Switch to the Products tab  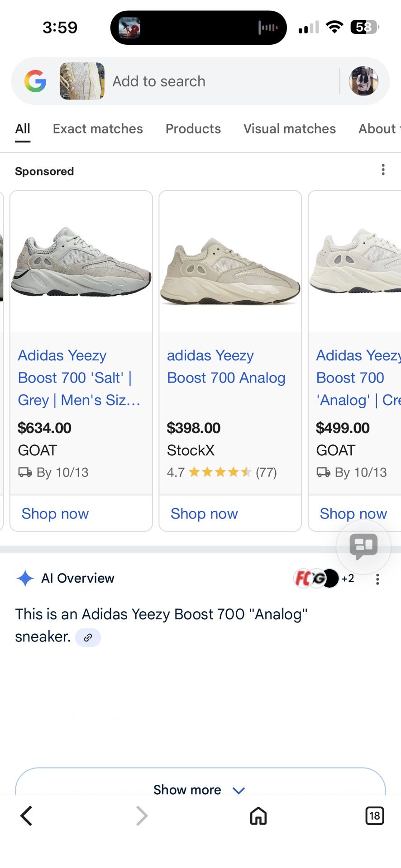coord(193,129)
